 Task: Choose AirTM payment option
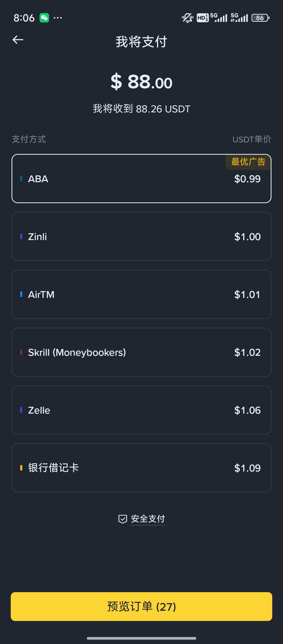(x=141, y=294)
